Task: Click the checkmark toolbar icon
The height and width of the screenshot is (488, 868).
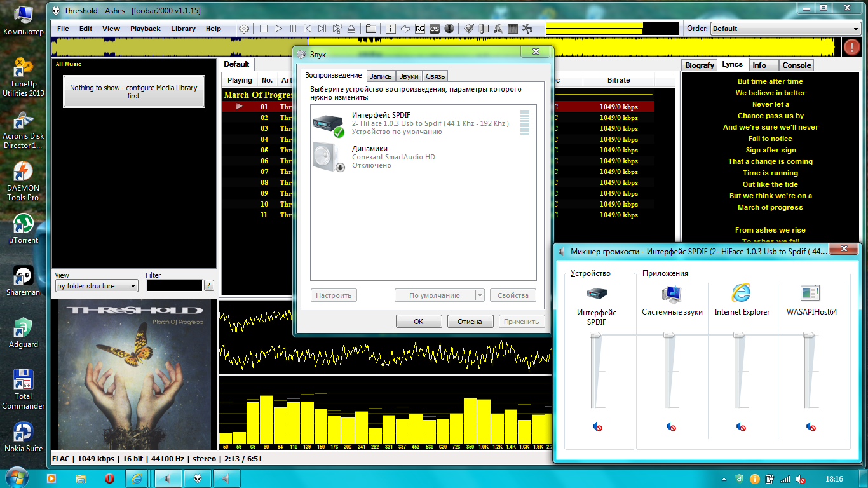Action: point(469,29)
